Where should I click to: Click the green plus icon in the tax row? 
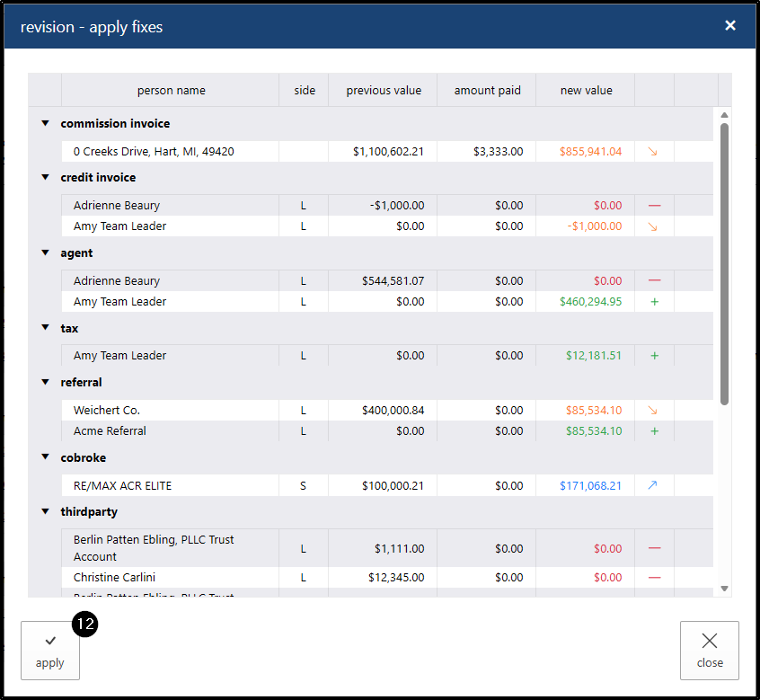pyautogui.click(x=654, y=356)
